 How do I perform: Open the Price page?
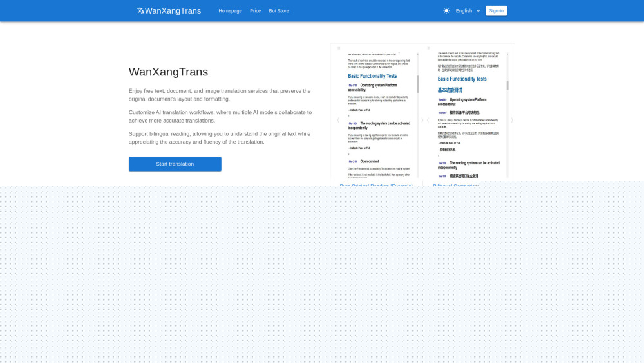[255, 11]
